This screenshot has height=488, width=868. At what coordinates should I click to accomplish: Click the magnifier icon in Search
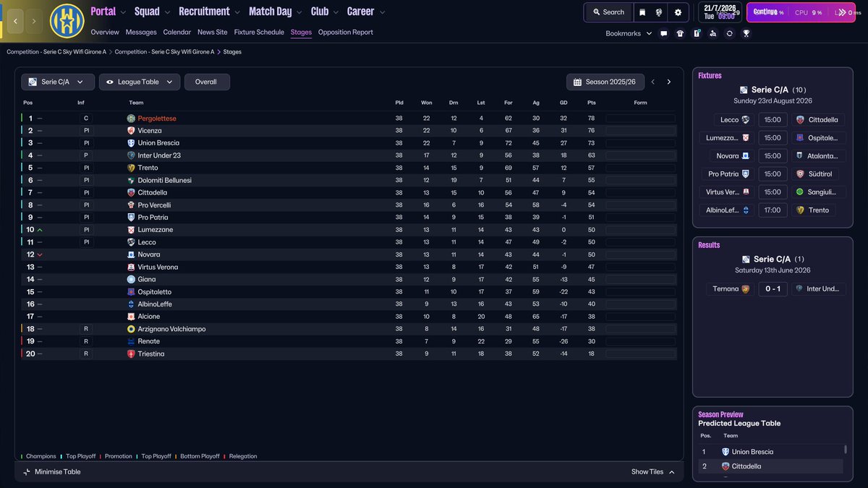coord(596,12)
